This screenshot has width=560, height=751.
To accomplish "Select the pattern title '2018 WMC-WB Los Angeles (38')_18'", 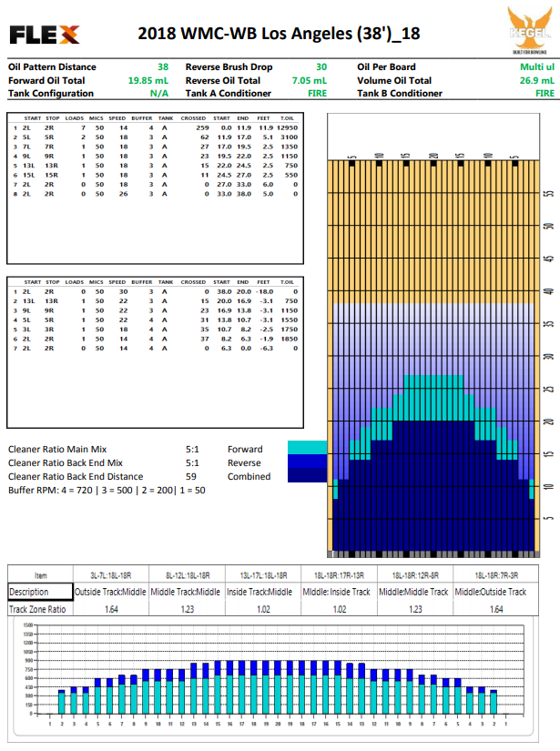I will coord(279,34).
